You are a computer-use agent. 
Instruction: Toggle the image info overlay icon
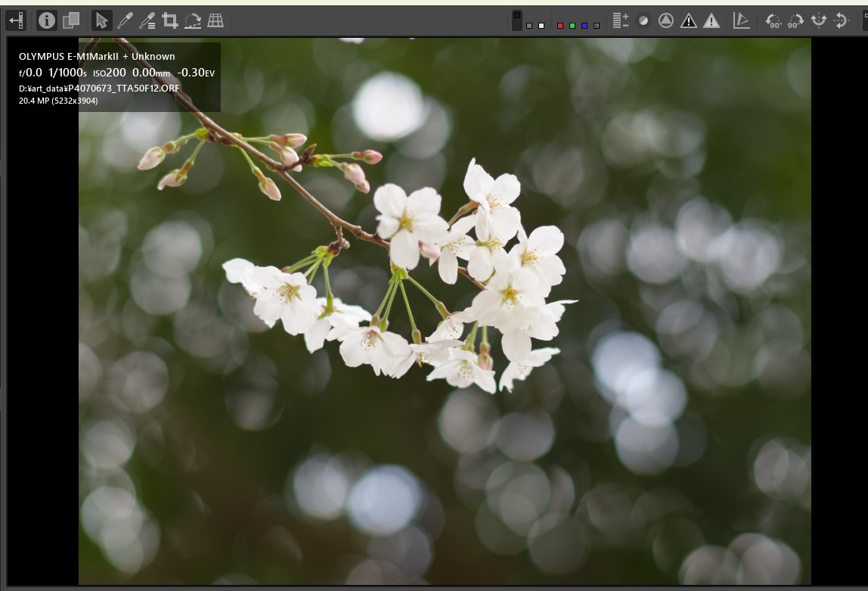pyautogui.click(x=47, y=21)
